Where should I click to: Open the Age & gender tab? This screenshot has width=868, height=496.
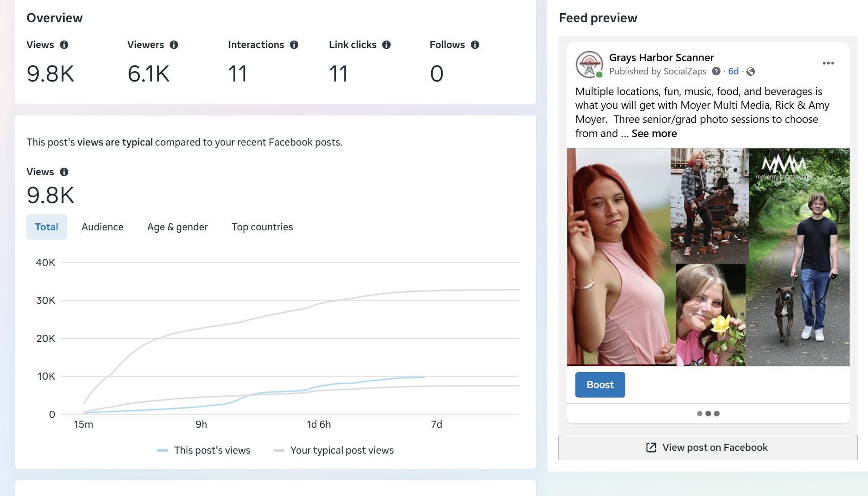click(x=178, y=227)
